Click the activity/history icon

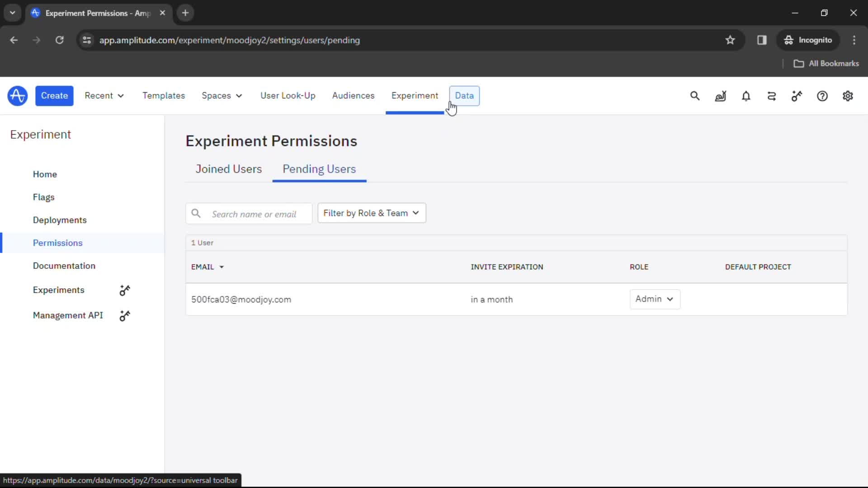pos(771,96)
